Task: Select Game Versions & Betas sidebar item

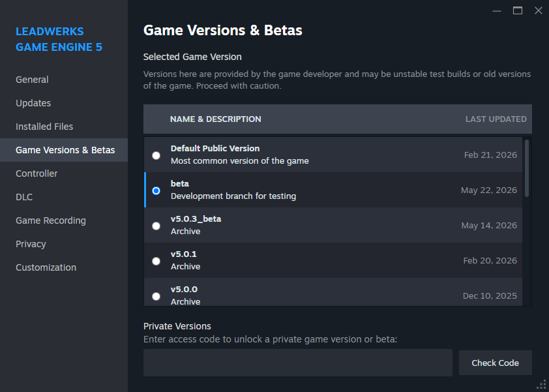Action: (x=64, y=150)
